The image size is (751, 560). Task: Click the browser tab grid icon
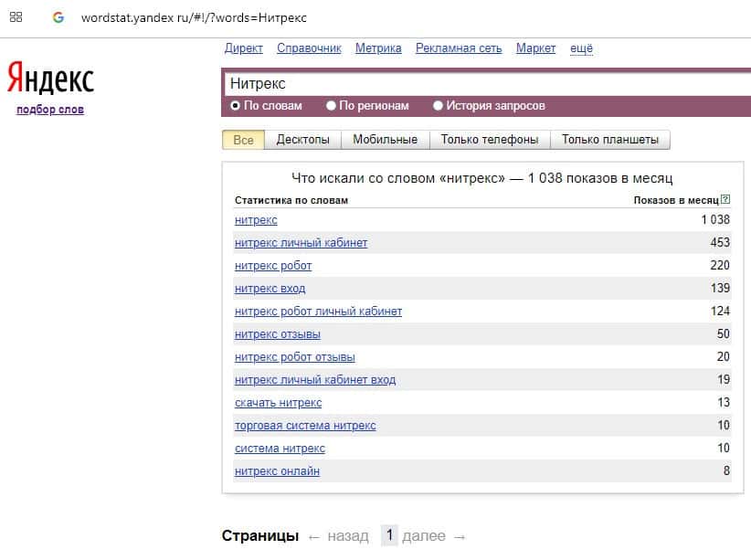(16, 17)
